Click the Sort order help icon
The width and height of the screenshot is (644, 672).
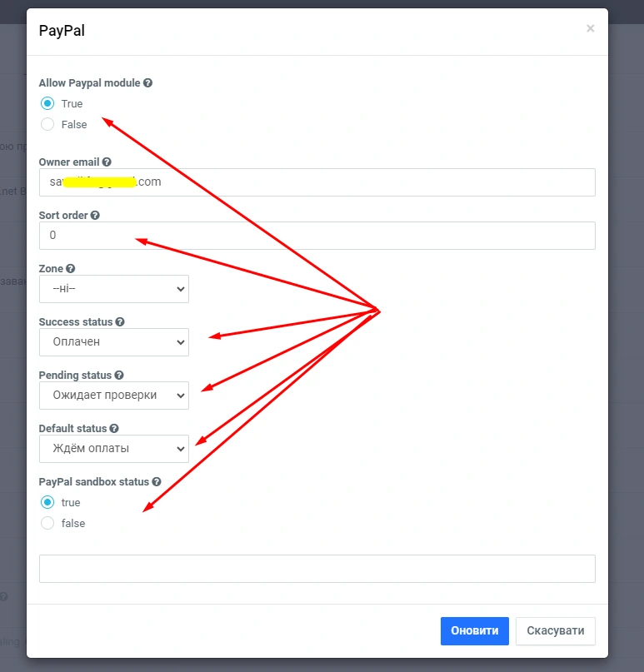tap(95, 216)
